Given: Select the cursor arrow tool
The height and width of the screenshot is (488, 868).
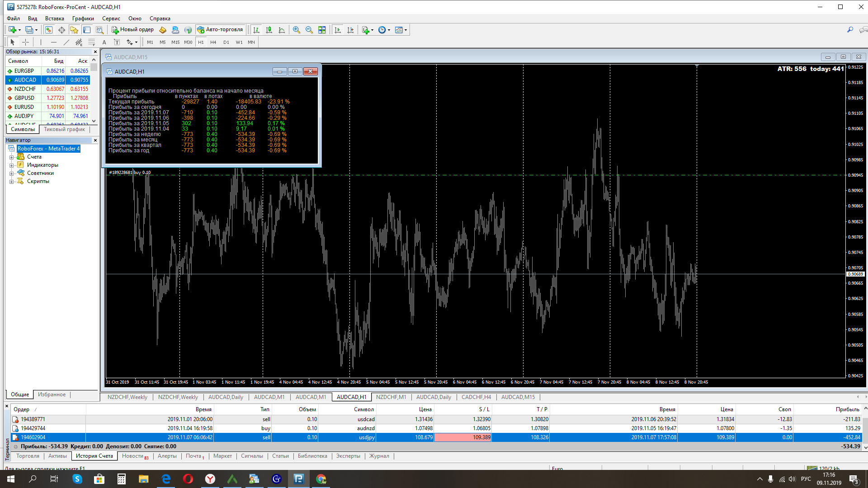Looking at the screenshot, I should pyautogui.click(x=13, y=42).
